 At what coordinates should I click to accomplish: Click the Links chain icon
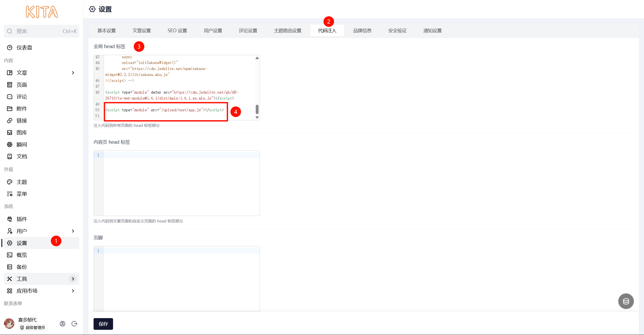[10, 121]
